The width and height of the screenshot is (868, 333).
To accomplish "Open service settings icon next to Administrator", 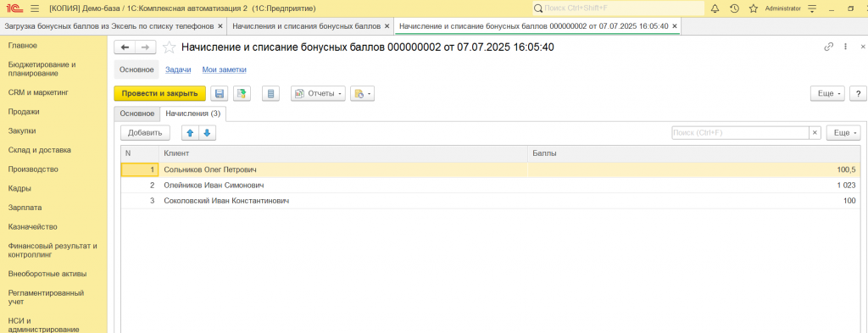I will (x=813, y=8).
